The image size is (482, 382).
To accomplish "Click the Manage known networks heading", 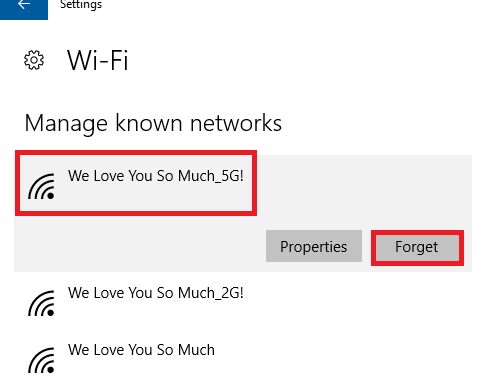I will (x=153, y=123).
